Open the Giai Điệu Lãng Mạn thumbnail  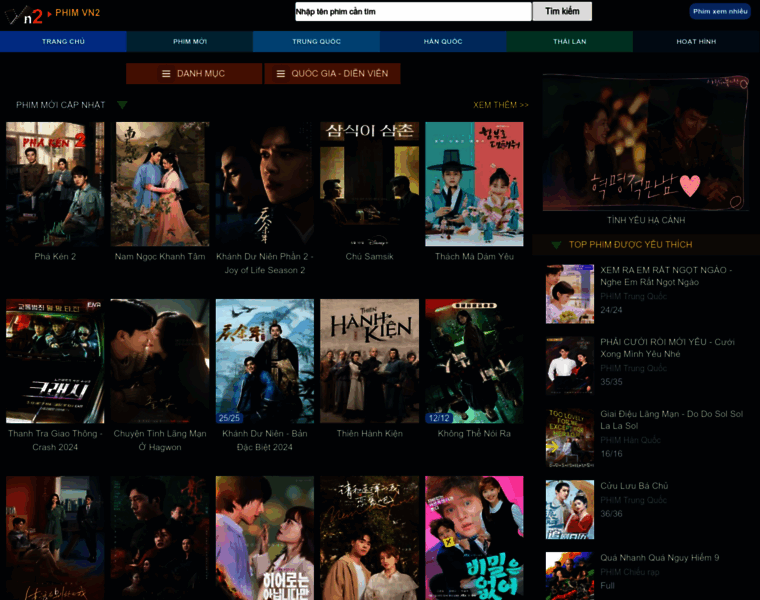click(570, 438)
